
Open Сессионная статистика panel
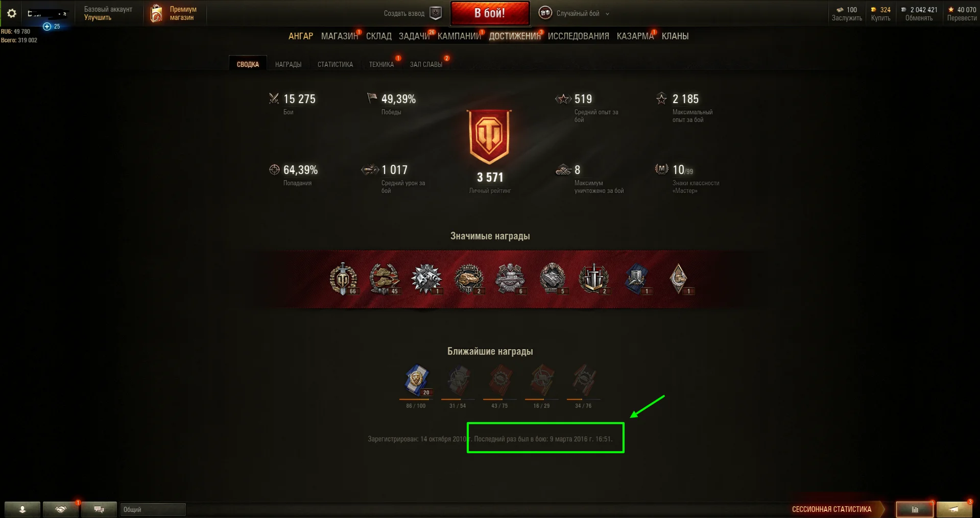coord(831,509)
